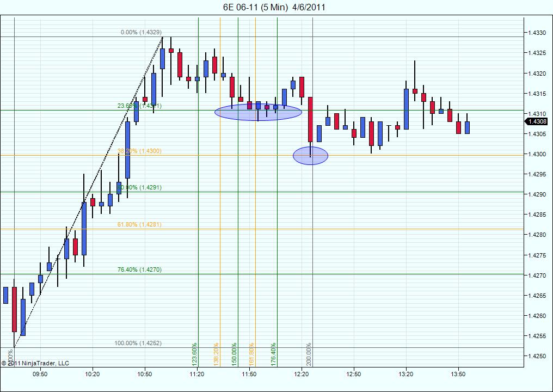Click the chart title 6E 06-11 (5 Min) 4/6/2011
553x392 pixels.
point(274,7)
